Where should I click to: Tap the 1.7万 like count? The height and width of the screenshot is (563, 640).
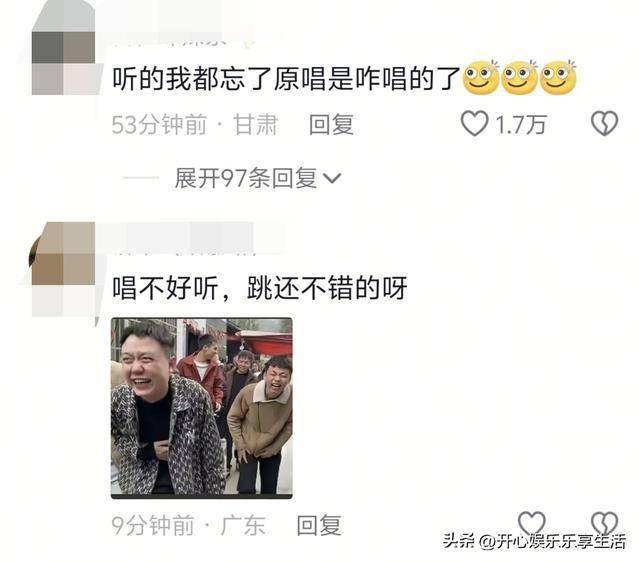coord(521,124)
